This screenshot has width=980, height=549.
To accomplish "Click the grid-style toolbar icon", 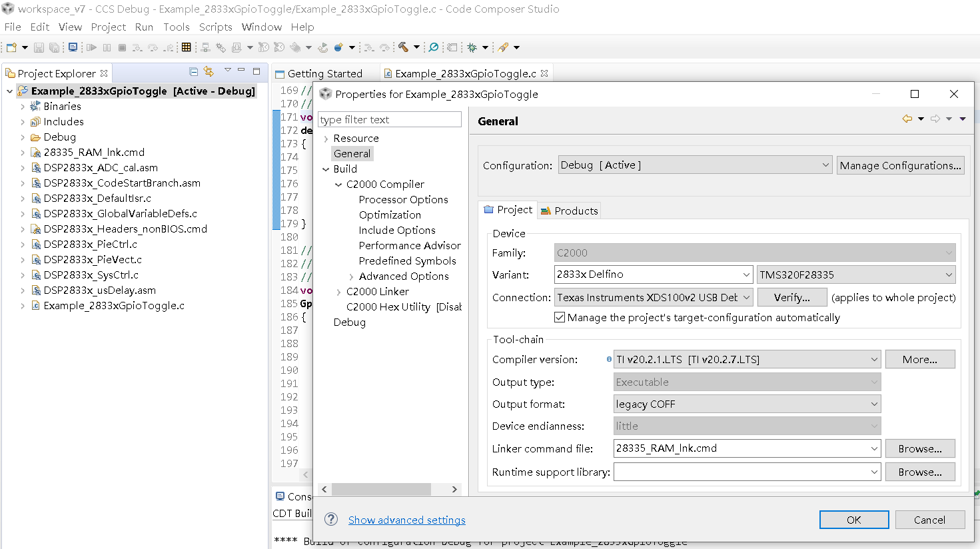I will [x=186, y=47].
